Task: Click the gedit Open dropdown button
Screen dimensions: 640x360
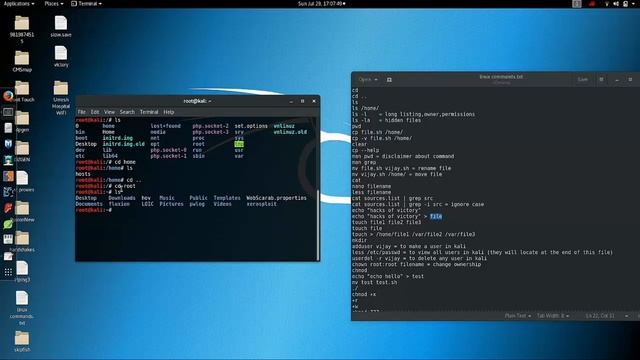Action: (368, 80)
